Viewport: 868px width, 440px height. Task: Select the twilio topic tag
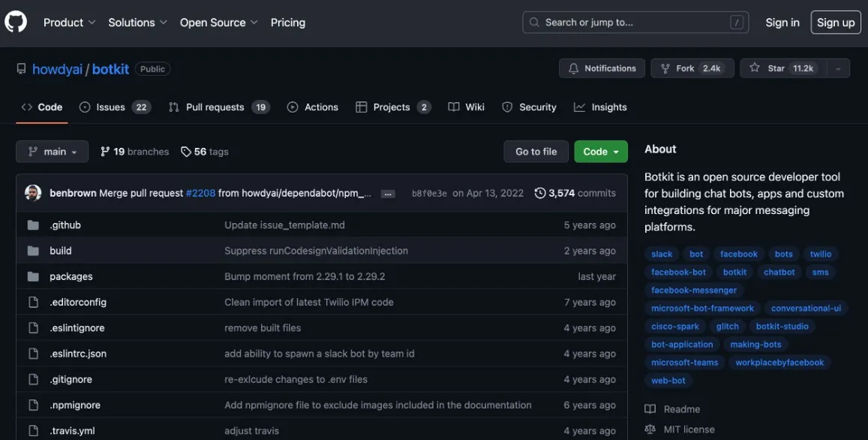[821, 255]
